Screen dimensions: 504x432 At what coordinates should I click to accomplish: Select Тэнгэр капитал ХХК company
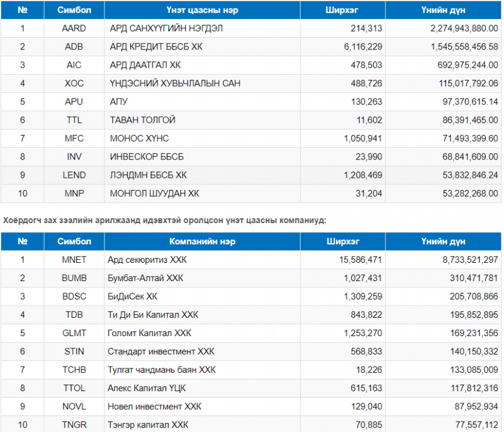click(148, 424)
